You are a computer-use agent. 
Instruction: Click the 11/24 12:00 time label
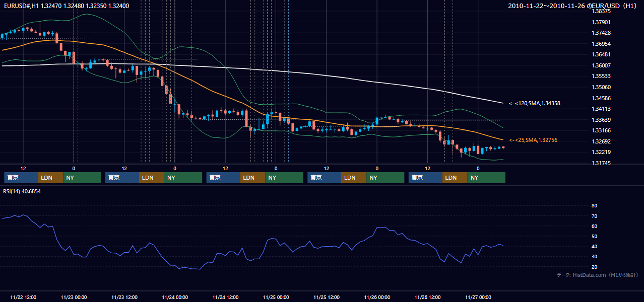tap(225, 297)
